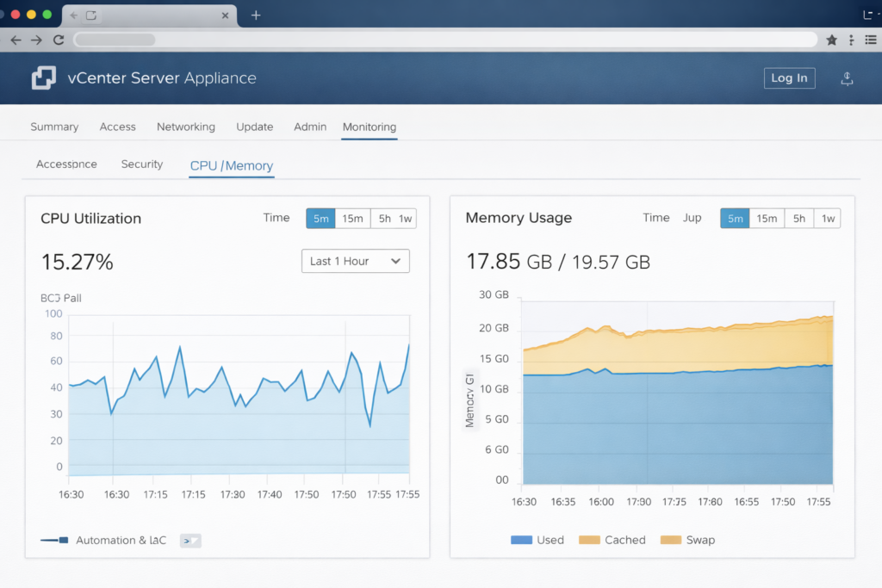Switch to the Networking tab

(x=186, y=127)
